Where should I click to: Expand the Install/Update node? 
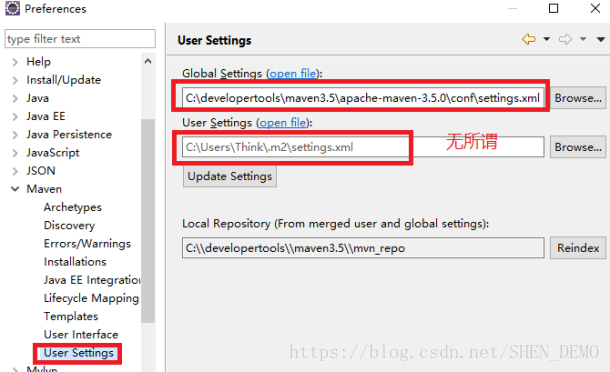(x=15, y=80)
